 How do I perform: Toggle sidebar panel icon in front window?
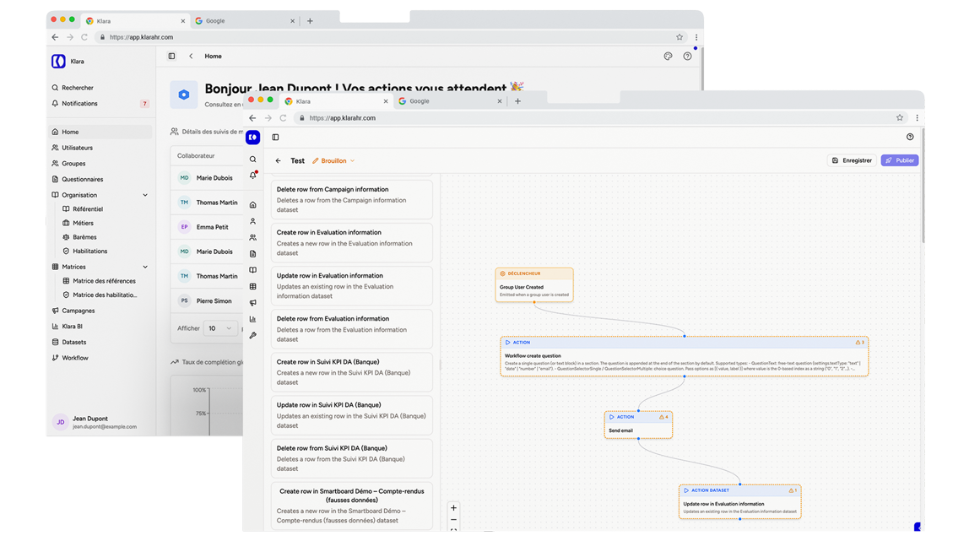pyautogui.click(x=276, y=138)
